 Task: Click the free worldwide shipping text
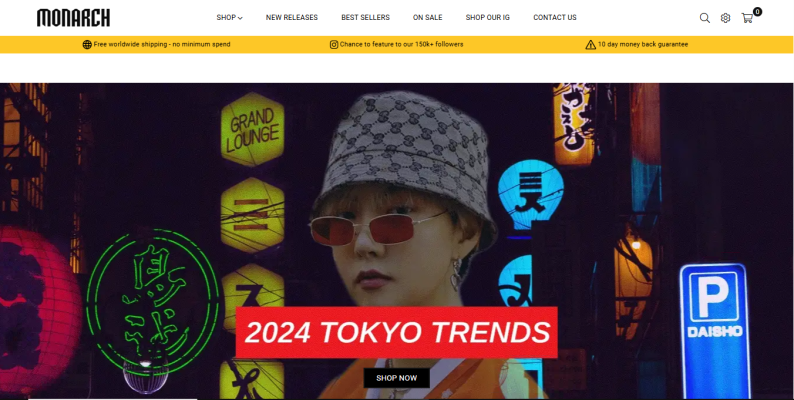point(162,45)
